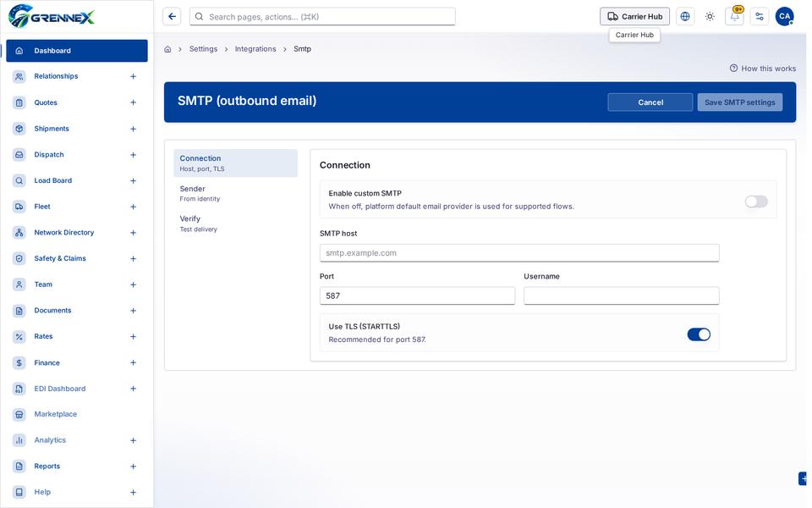Click the Port input field
The height and width of the screenshot is (508, 812).
[x=417, y=295]
